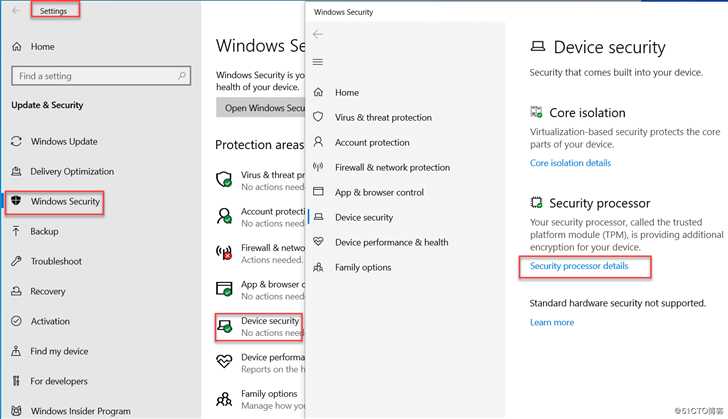The image size is (728, 419).
Task: Select Virus & threat protection in Windows Security nav
Action: pos(383,118)
